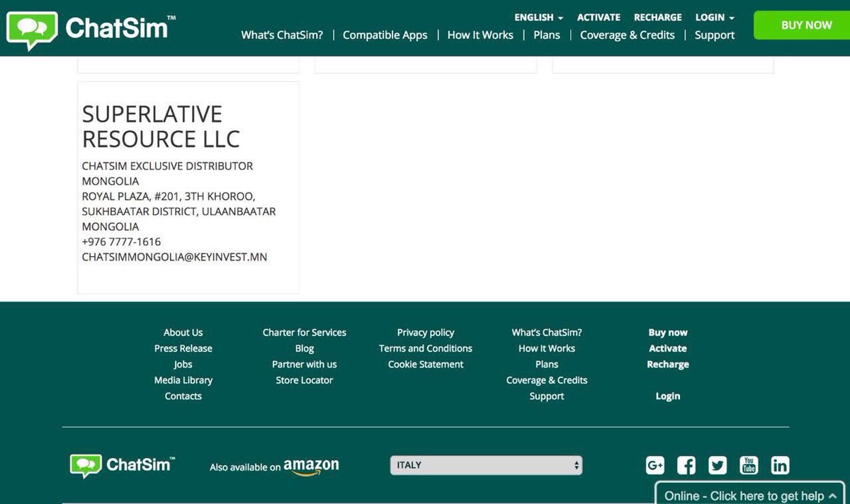Open Coverage & Credits header nav

click(628, 35)
